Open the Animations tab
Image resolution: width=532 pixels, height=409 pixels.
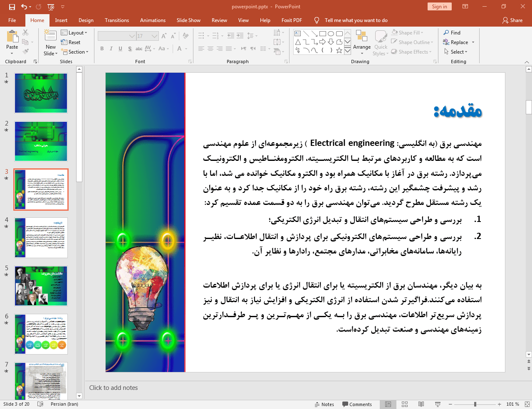[153, 20]
